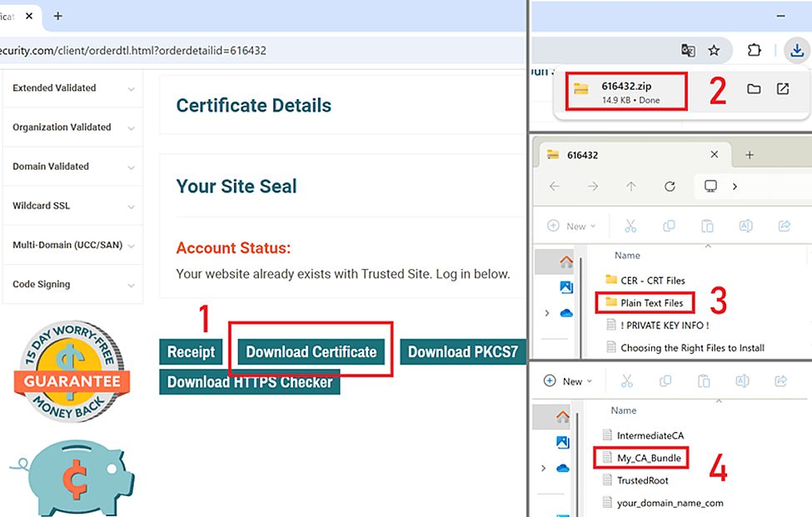Select the Rename icon in the toolbar
This screenshot has height=517, width=812.
(745, 226)
